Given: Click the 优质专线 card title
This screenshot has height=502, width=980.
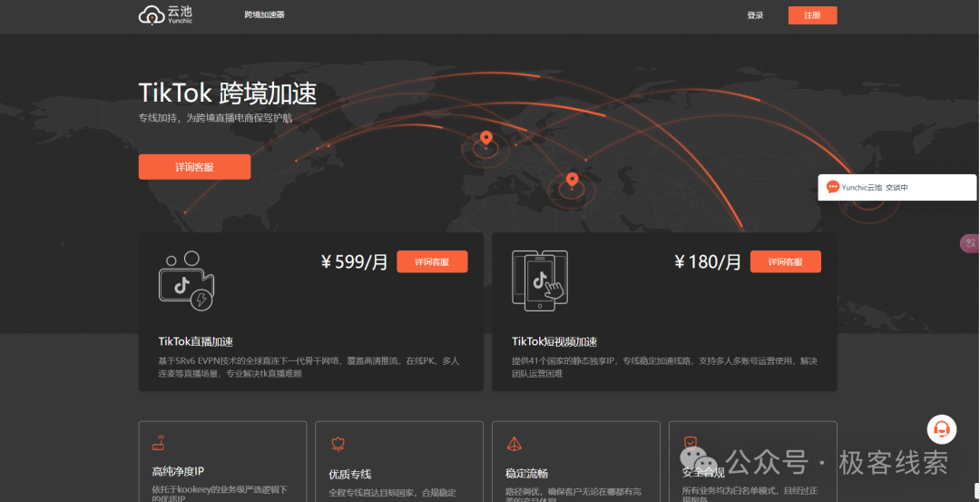Looking at the screenshot, I should [350, 474].
